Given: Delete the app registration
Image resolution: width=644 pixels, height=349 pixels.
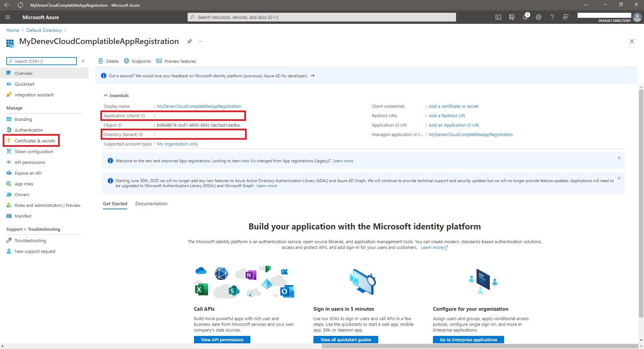Looking at the screenshot, I should (x=108, y=61).
